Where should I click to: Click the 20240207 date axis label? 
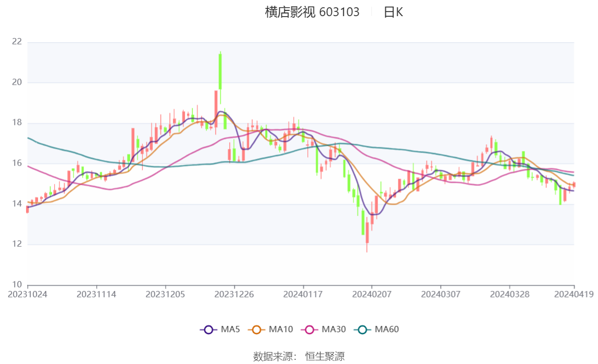[x=372, y=294]
